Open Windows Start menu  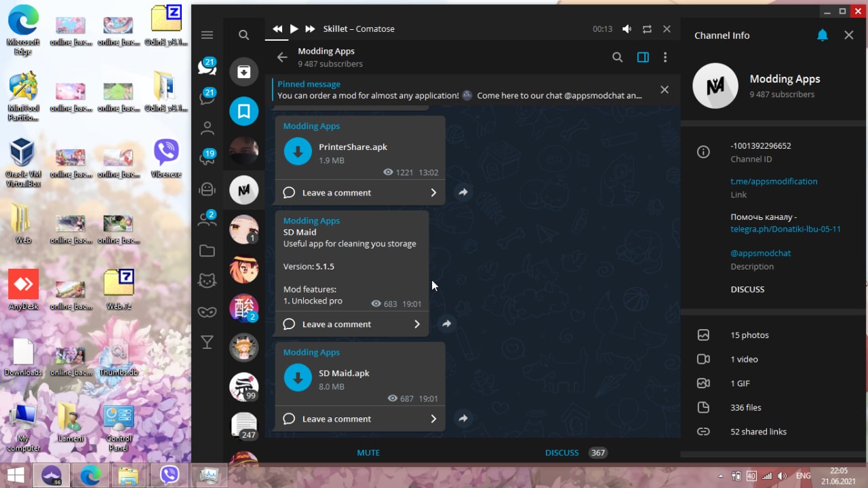coord(16,474)
